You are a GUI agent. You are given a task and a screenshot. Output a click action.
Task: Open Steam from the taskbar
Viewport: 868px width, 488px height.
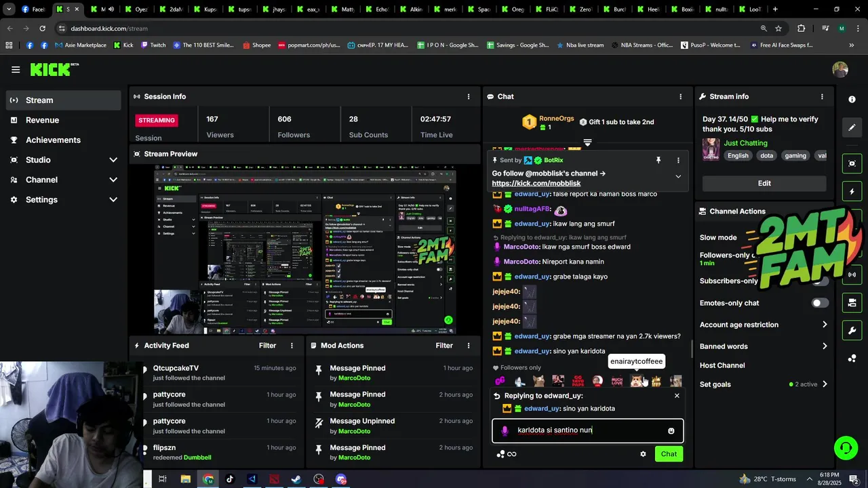296,479
